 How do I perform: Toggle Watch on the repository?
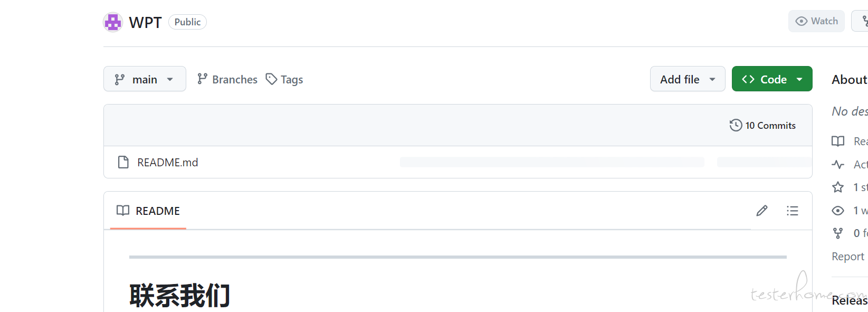coord(816,21)
